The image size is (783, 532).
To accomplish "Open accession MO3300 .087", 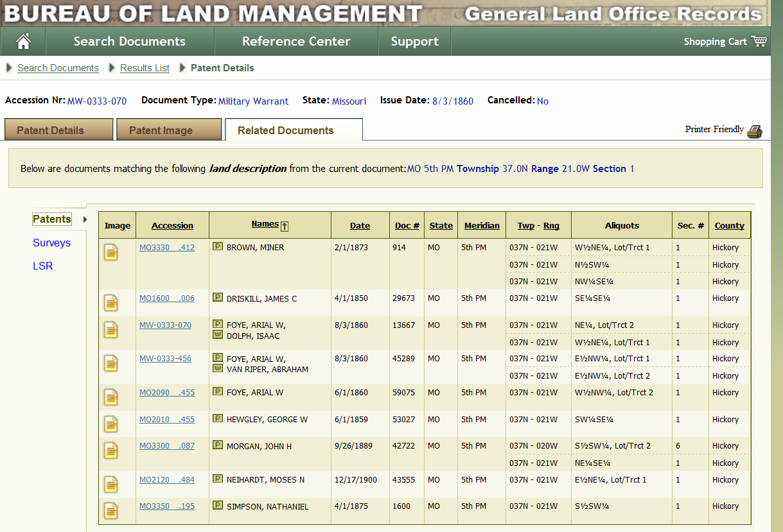I will click(x=167, y=446).
